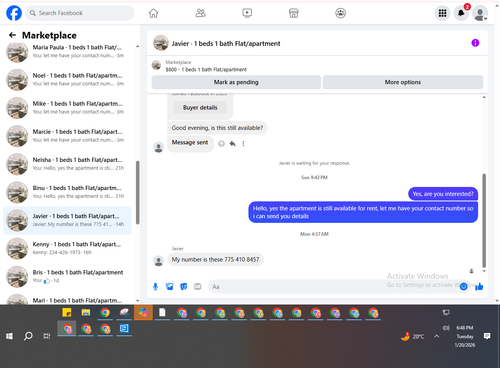Open the Friends icon in top navigation

pos(200,13)
